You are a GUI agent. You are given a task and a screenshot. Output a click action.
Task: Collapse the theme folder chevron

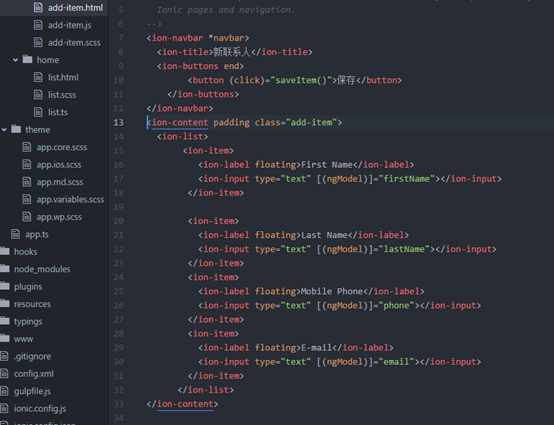(4, 130)
